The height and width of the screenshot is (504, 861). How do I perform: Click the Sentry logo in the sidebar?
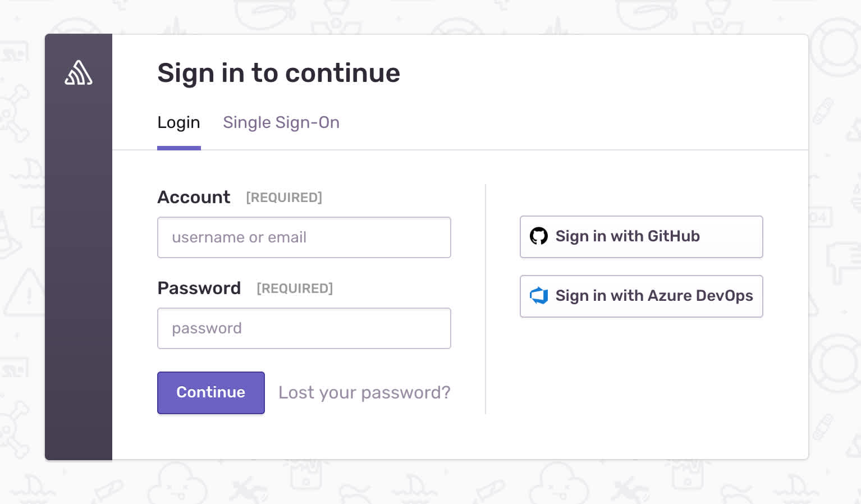click(x=79, y=72)
